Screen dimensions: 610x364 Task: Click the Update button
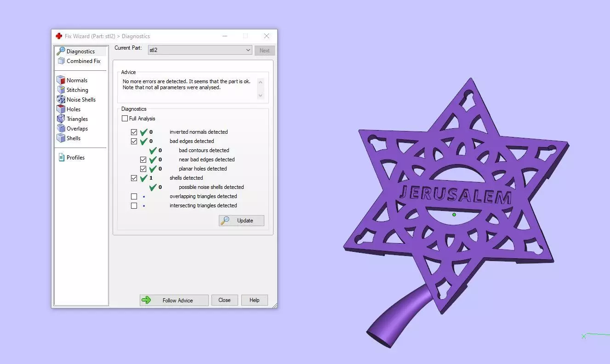(241, 221)
